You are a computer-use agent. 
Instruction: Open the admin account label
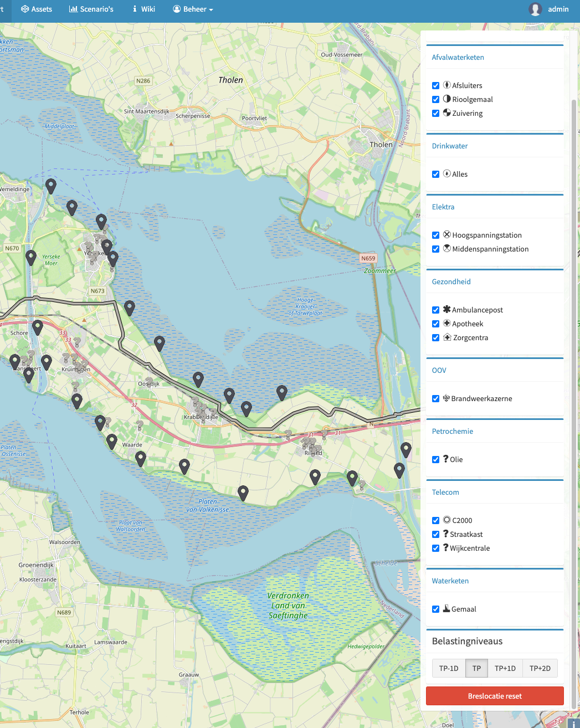click(558, 9)
